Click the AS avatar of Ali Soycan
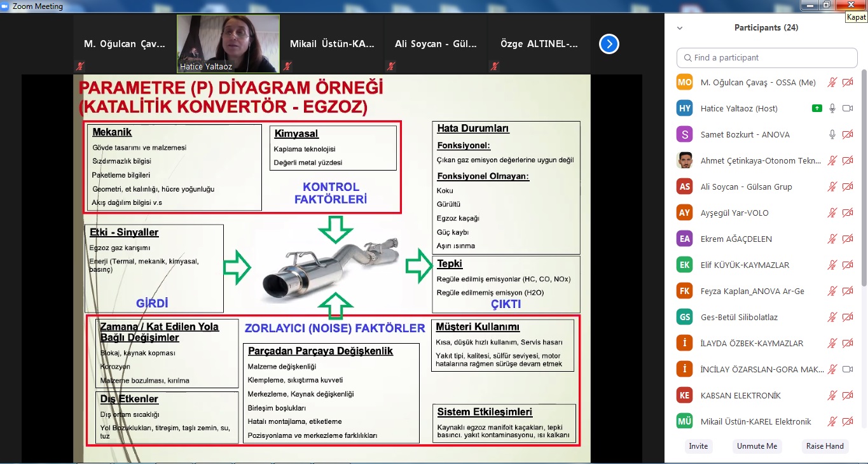The height and width of the screenshot is (464, 868). coord(684,187)
